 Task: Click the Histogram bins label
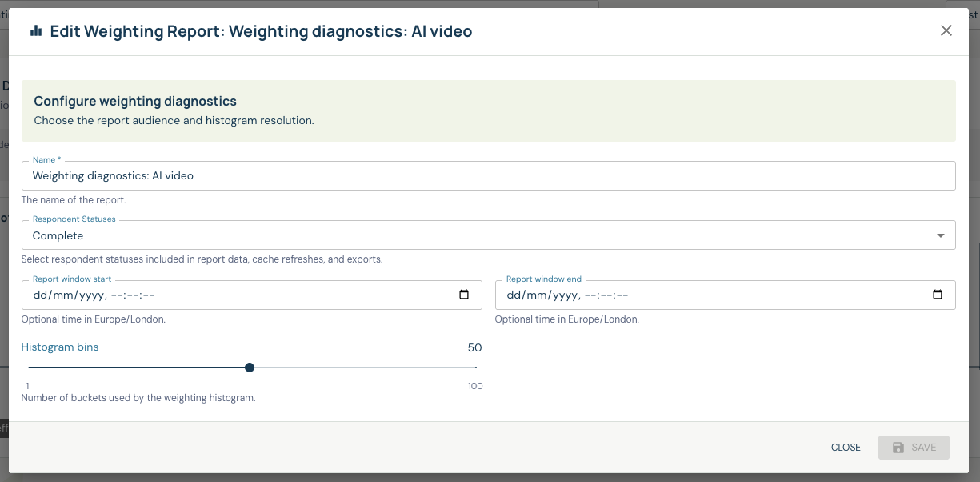[60, 347]
